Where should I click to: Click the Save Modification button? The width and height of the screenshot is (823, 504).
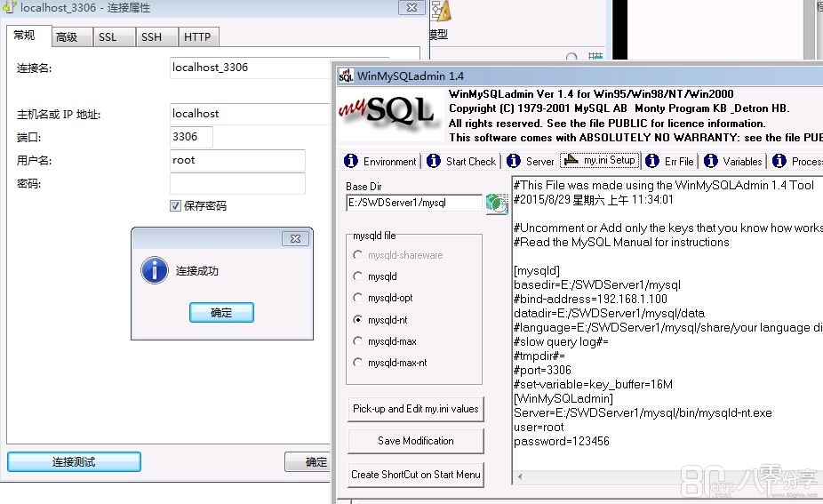[416, 441]
